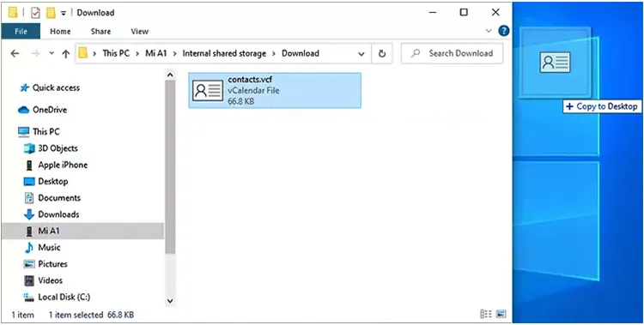Switch to Large icons view layout

point(501,315)
